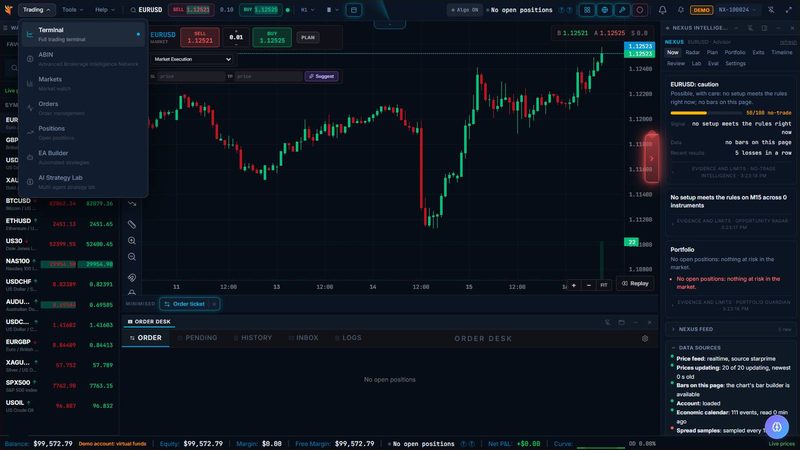Viewport: 800px width, 450px height.
Task: Click the globe icon in top bar
Action: click(605, 10)
